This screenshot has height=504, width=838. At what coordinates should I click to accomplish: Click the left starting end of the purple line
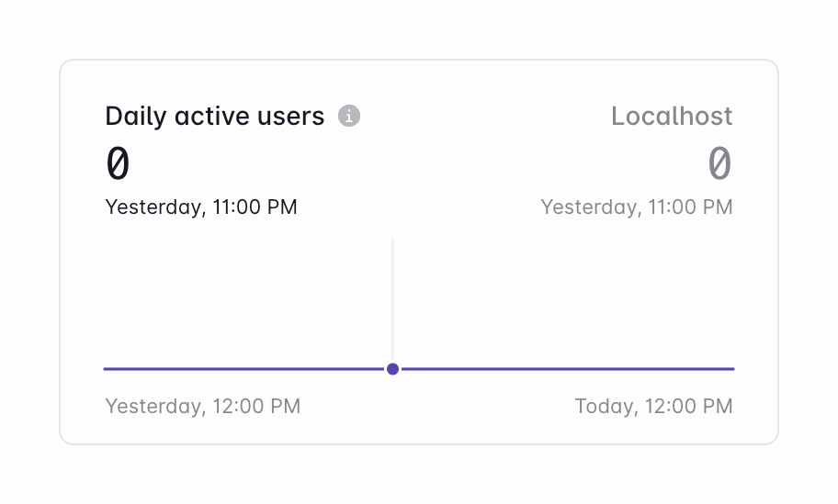click(106, 369)
